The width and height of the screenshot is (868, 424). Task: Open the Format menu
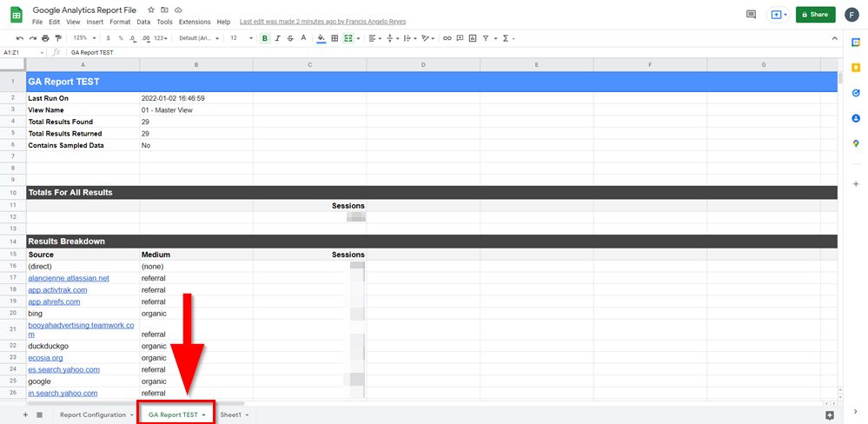(x=120, y=22)
